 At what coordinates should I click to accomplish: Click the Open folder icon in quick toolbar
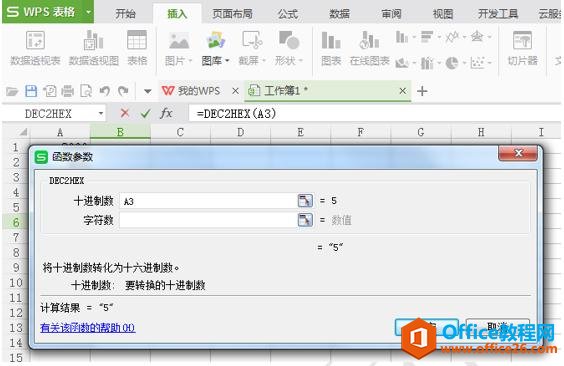[12, 91]
